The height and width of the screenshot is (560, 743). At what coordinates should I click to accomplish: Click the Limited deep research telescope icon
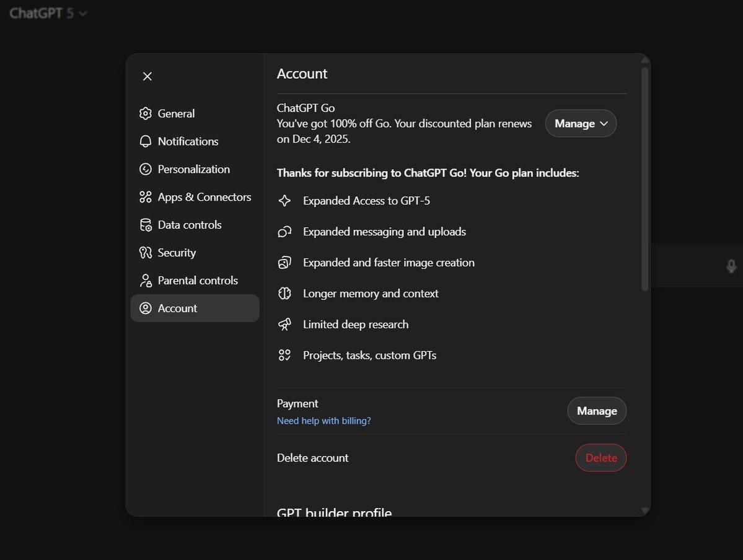coord(284,324)
